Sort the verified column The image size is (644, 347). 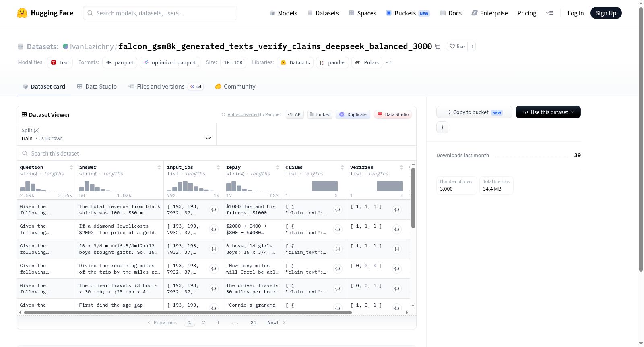pyautogui.click(x=401, y=167)
